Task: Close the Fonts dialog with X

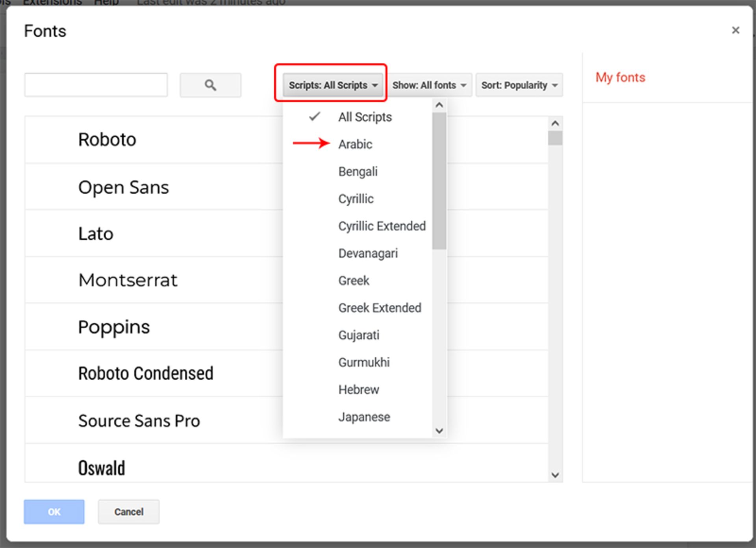Action: [735, 30]
